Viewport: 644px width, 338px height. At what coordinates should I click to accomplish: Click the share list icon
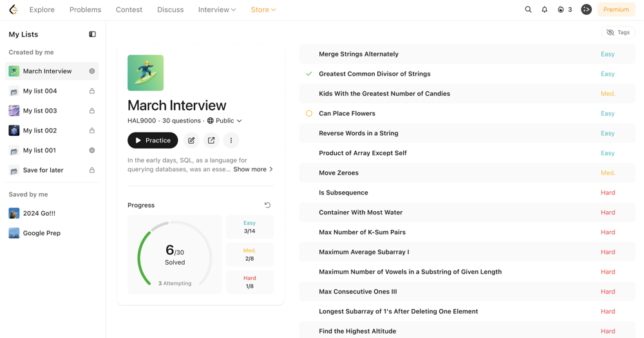pyautogui.click(x=211, y=140)
